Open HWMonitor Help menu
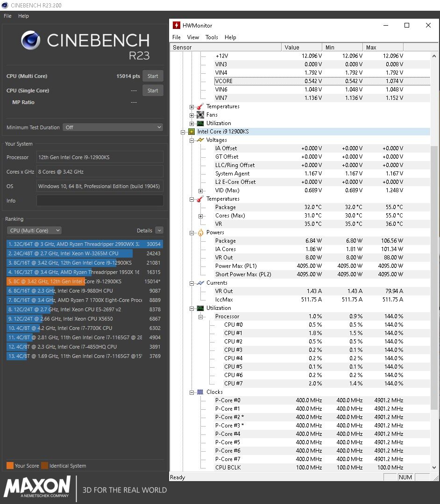Image resolution: width=440 pixels, height=504 pixels. 230,37
